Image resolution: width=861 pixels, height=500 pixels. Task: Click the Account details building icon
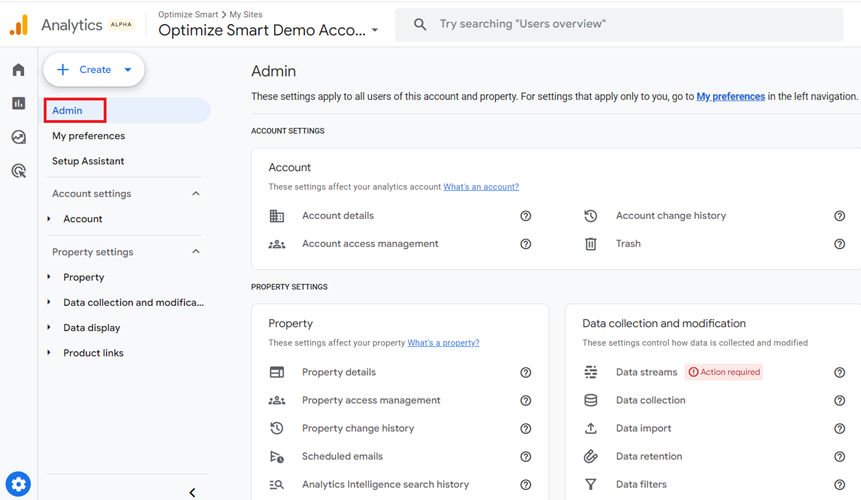[277, 216]
